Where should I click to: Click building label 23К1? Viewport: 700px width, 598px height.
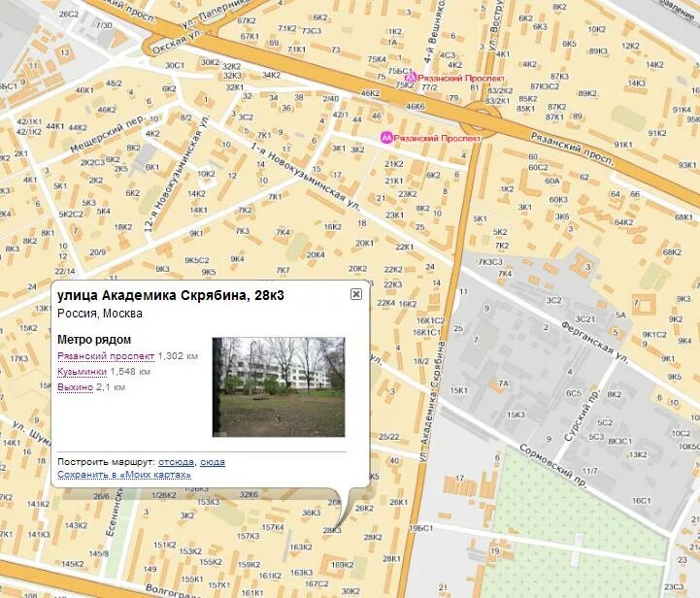point(394,215)
